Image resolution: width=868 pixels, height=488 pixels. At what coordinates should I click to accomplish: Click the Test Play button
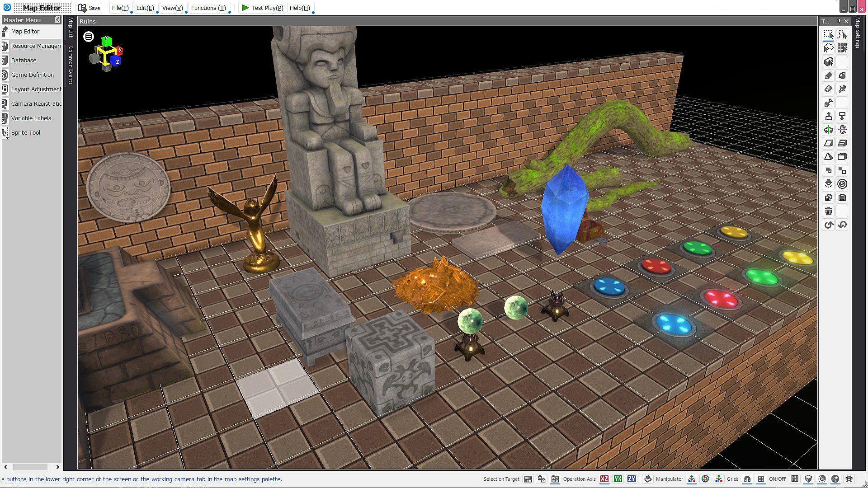(x=262, y=8)
